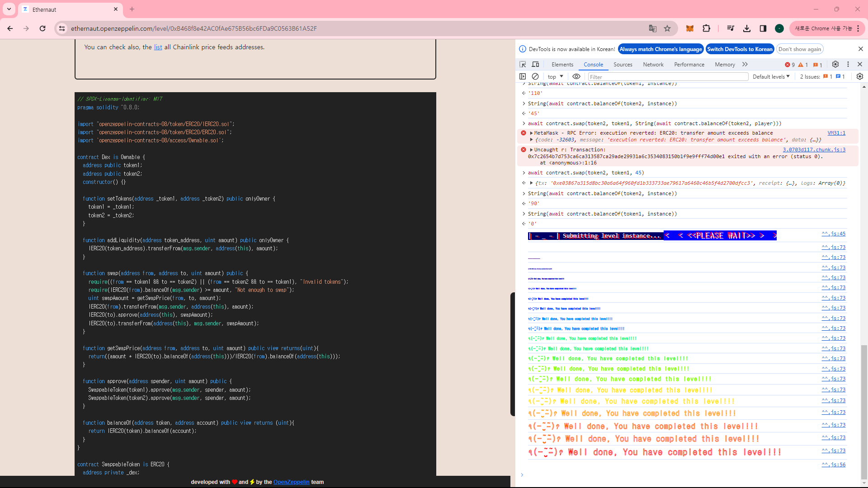Open a new browser tab
The width and height of the screenshot is (868, 488).
click(x=132, y=9)
